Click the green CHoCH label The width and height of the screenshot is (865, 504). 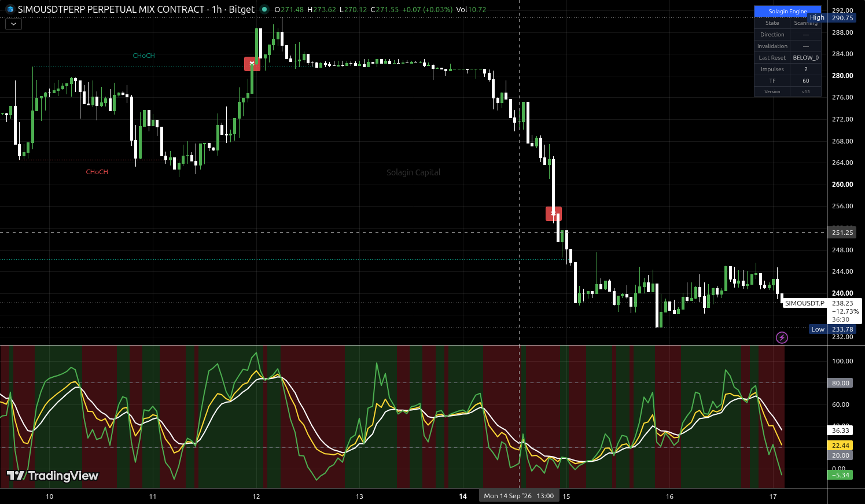pos(143,56)
